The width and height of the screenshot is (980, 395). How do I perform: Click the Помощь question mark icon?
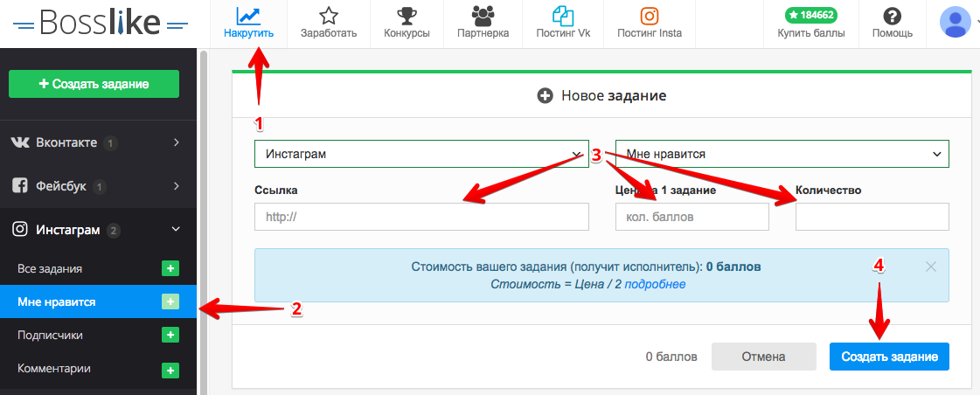892,16
